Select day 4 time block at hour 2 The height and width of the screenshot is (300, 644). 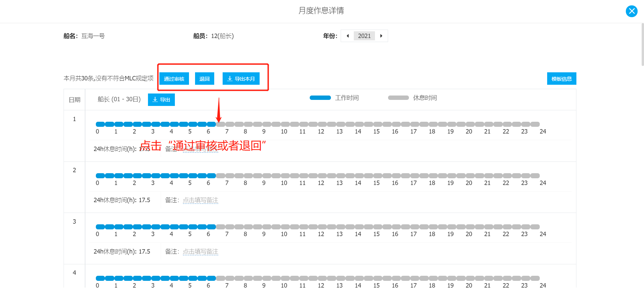137,278
